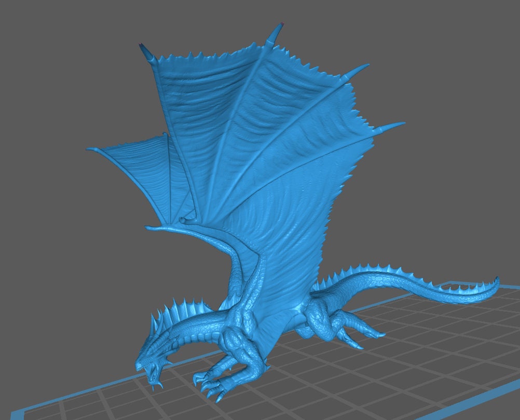This screenshot has height=420, width=520.
Task: Click the wing thumb claw pointing left
Action: (x=152, y=228)
